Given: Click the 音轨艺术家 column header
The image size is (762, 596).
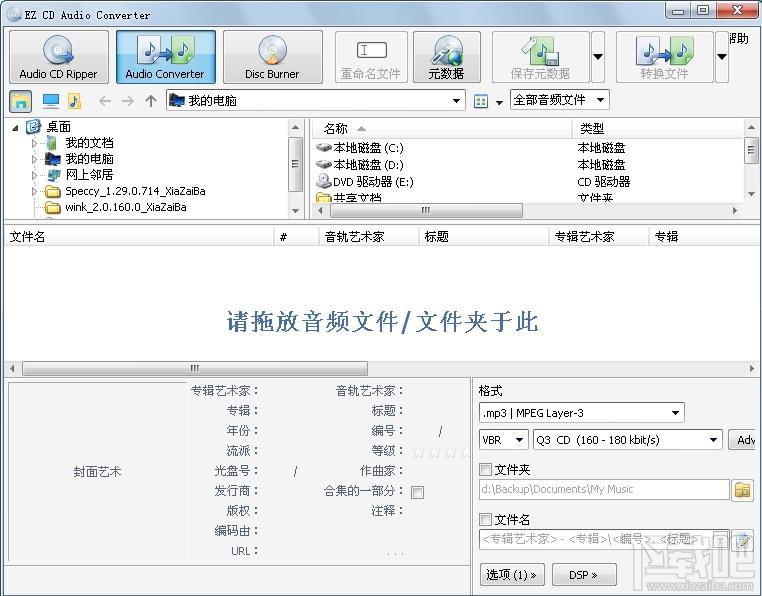Looking at the screenshot, I should 369,237.
